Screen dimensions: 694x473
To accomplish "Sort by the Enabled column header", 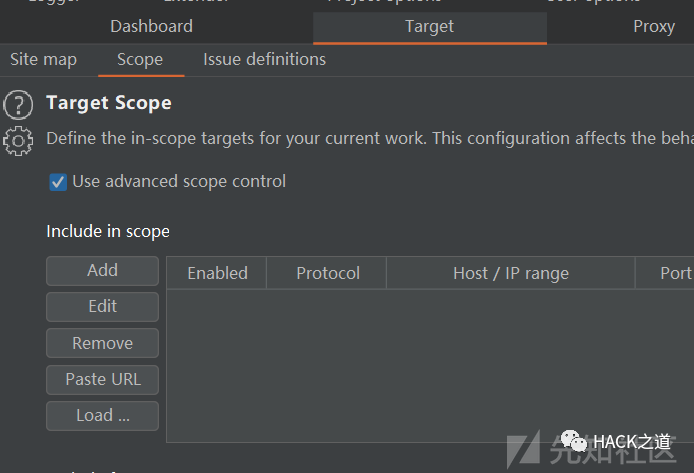I will pyautogui.click(x=217, y=273).
